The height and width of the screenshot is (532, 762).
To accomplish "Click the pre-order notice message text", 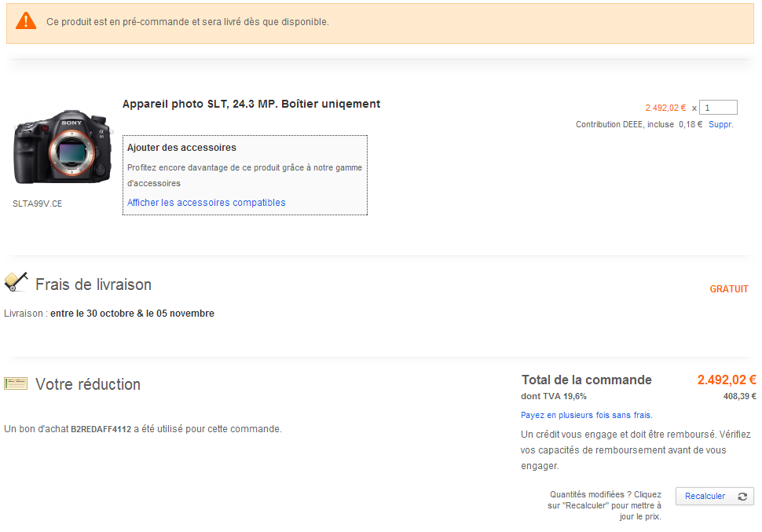I will [x=188, y=22].
